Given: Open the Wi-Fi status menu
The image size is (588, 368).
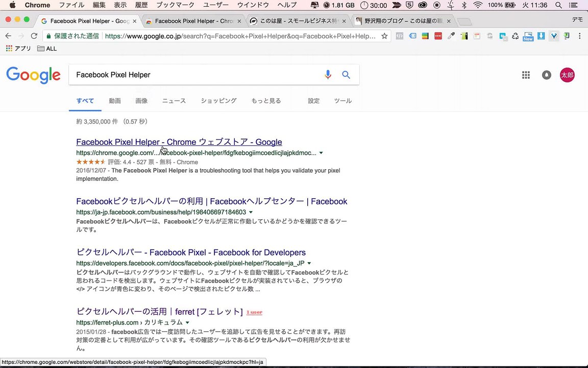Looking at the screenshot, I should point(478,5).
